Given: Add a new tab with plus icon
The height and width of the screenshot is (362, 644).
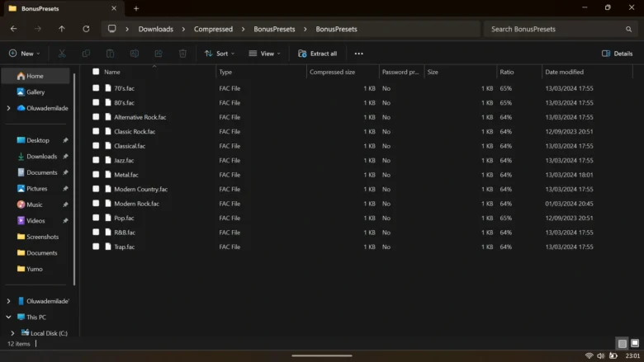Looking at the screenshot, I should click(136, 8).
